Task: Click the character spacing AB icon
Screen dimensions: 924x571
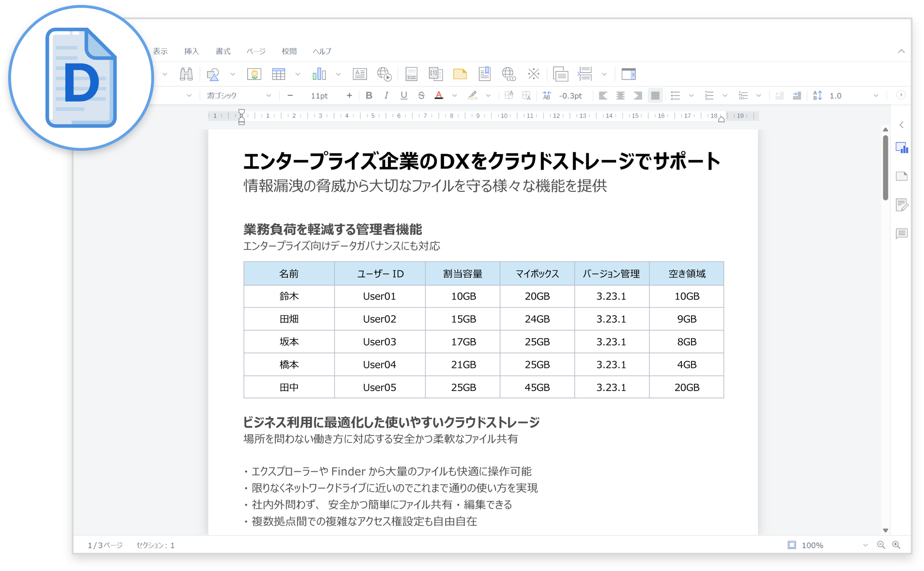Action: (547, 95)
